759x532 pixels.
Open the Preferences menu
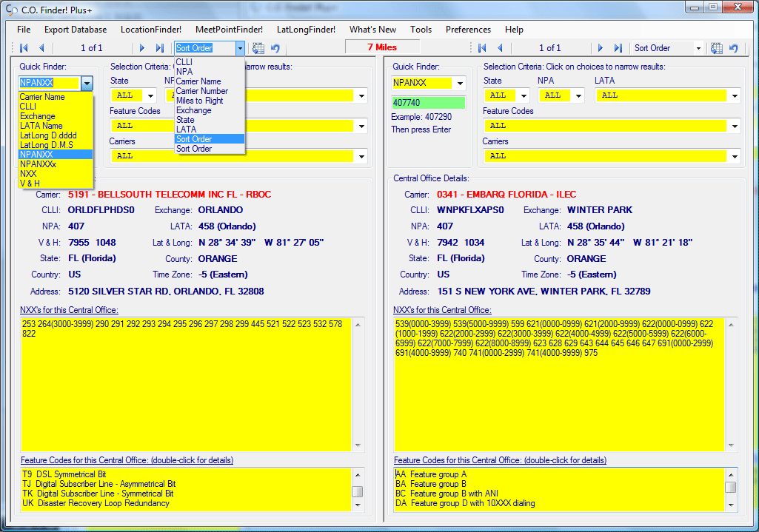coord(468,30)
